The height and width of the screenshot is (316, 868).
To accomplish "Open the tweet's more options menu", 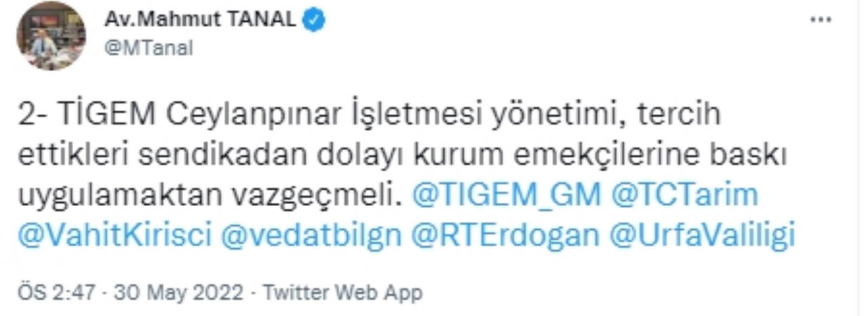I will click(x=821, y=20).
